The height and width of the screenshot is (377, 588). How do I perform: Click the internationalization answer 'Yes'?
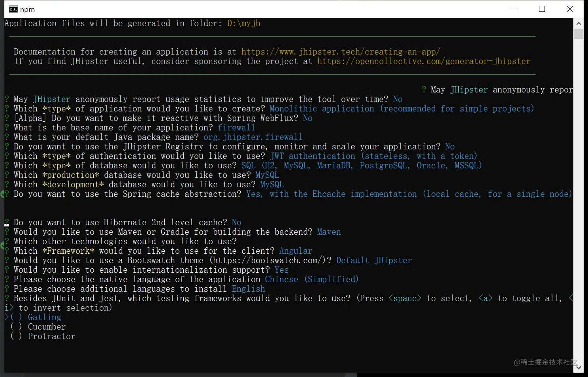[x=281, y=270]
